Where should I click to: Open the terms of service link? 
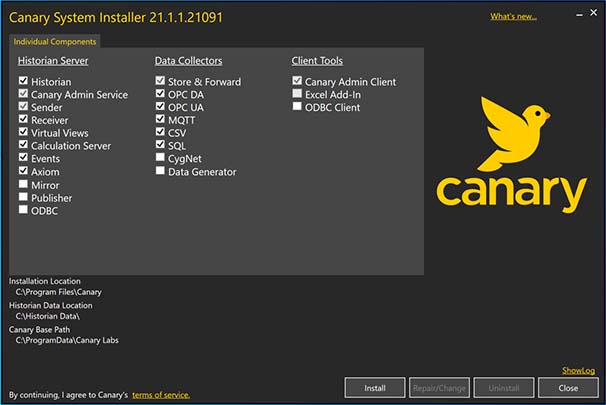point(161,395)
